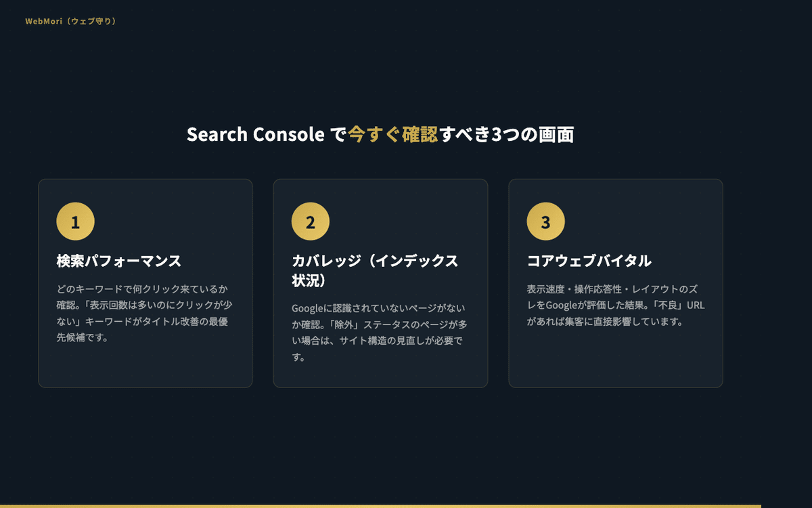Viewport: 812px width, 508px height.
Task: Click the gold number 2 circle badge
Action: (x=311, y=221)
